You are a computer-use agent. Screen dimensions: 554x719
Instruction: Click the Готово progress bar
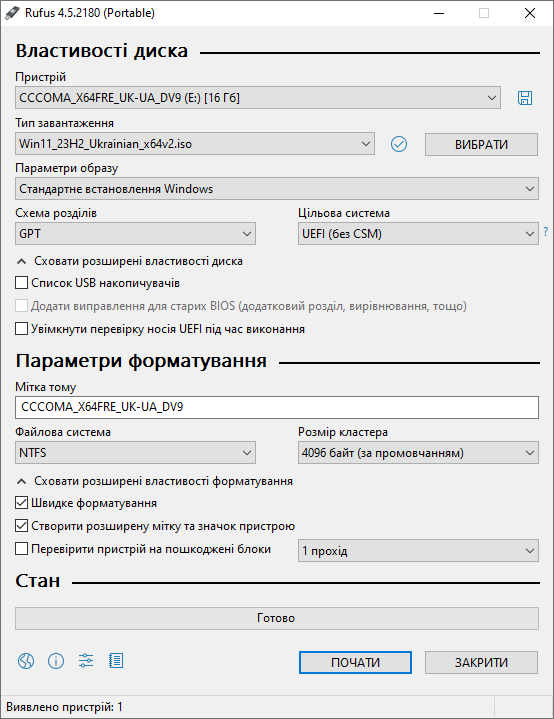click(277, 619)
